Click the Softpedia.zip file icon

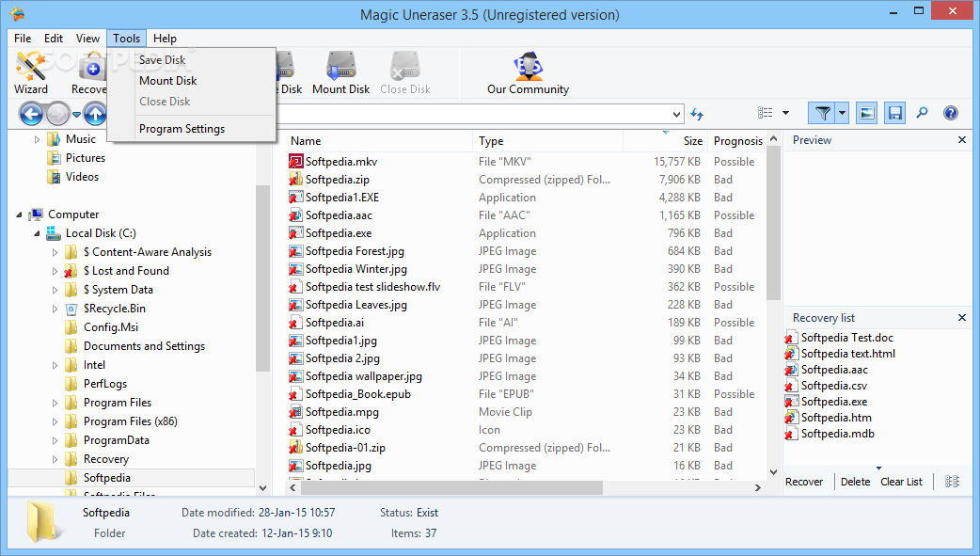click(295, 180)
